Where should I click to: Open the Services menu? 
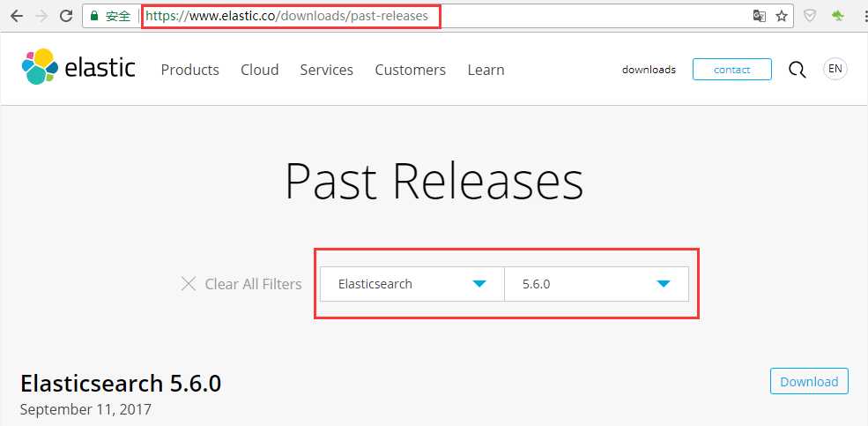pyautogui.click(x=327, y=70)
